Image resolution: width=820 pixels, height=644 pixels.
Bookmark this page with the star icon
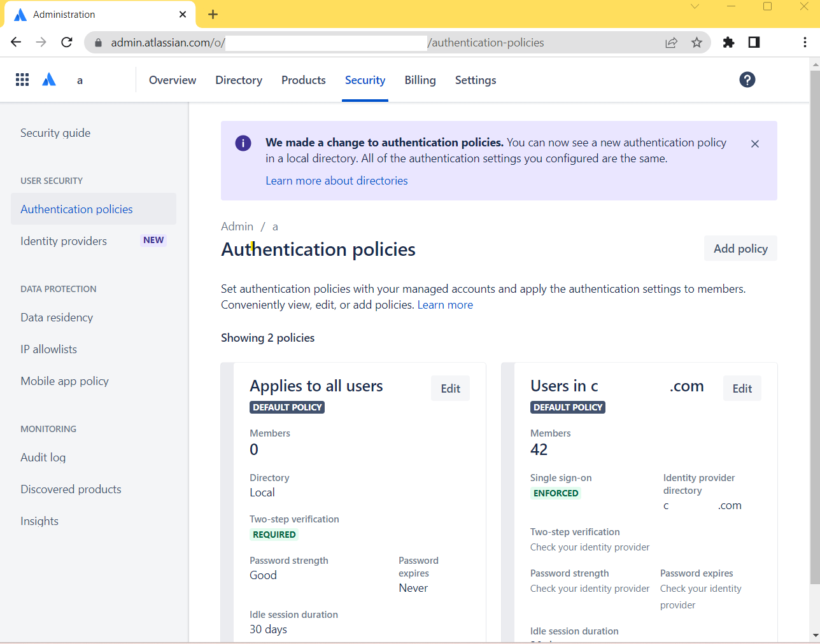[696, 43]
